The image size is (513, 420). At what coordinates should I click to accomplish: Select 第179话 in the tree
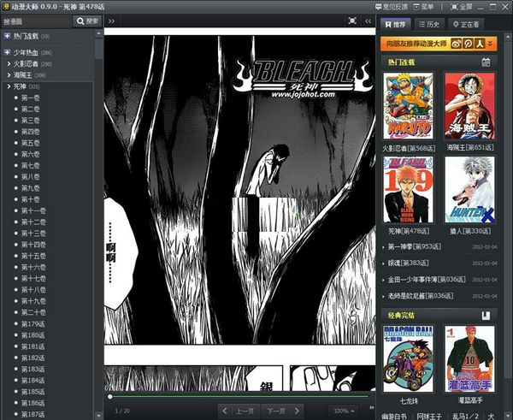tap(32, 323)
